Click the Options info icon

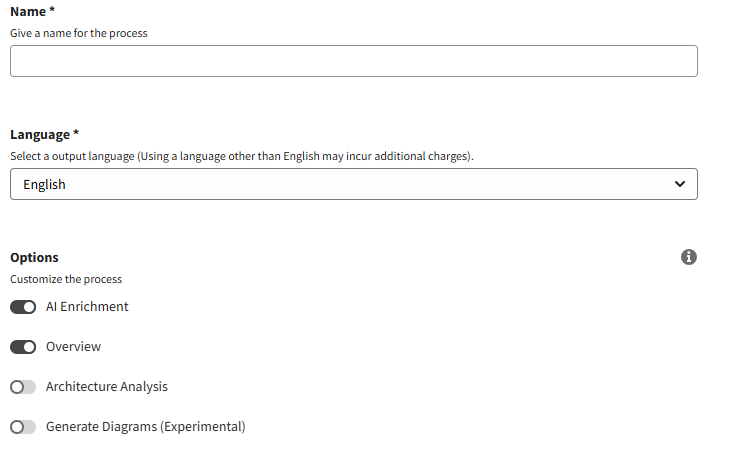click(x=688, y=257)
